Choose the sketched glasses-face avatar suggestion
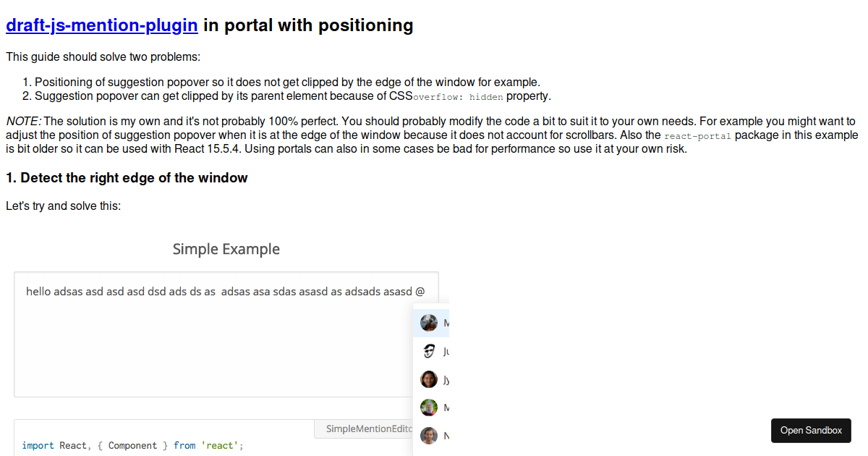 click(x=431, y=351)
